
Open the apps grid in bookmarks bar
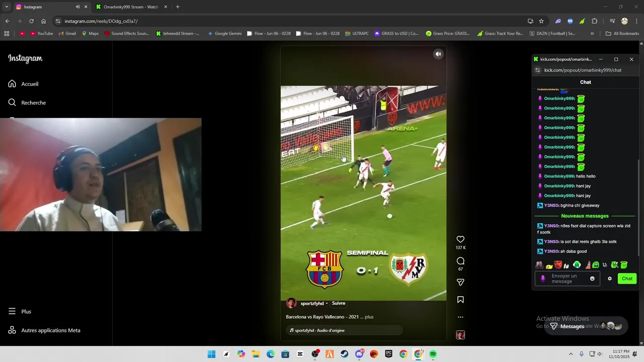(7, 34)
